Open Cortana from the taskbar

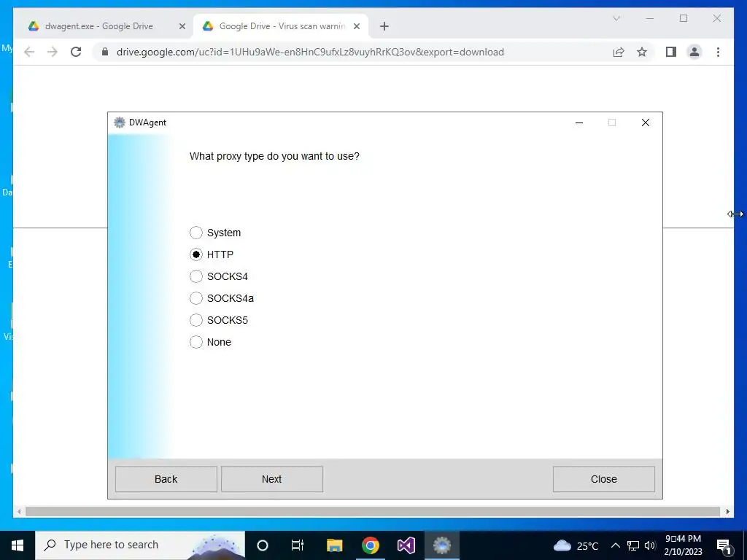pos(263,545)
